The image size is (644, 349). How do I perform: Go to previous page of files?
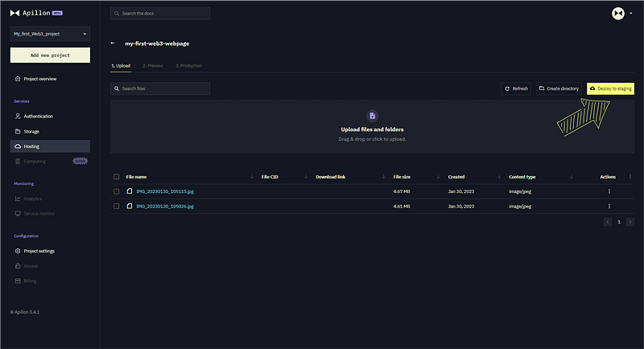click(x=608, y=222)
